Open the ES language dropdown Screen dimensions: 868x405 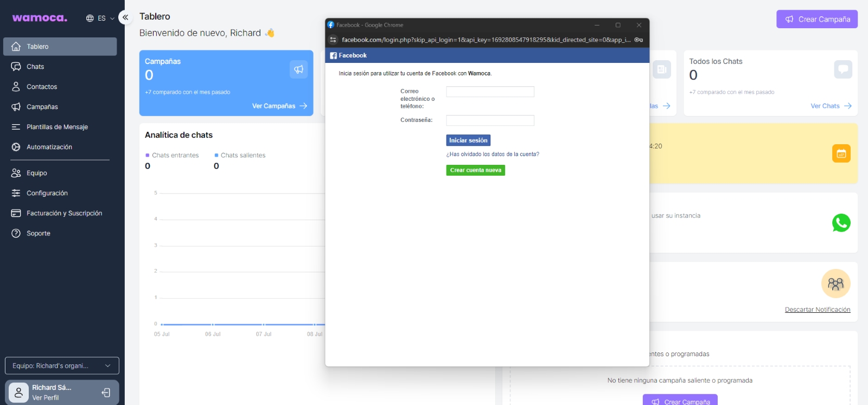[100, 18]
